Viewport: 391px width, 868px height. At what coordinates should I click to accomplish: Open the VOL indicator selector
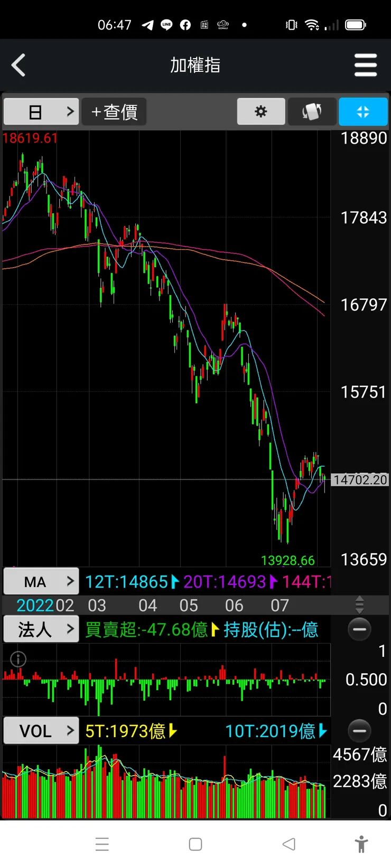click(41, 731)
